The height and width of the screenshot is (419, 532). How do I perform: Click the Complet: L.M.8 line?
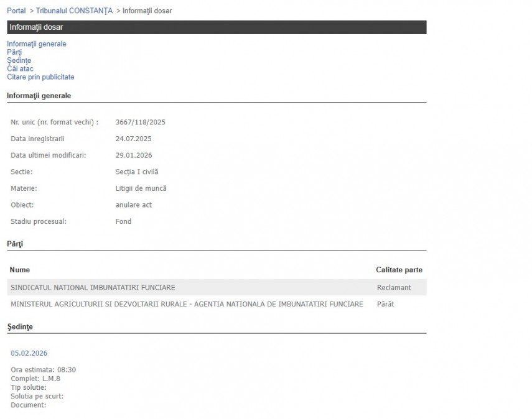point(35,378)
